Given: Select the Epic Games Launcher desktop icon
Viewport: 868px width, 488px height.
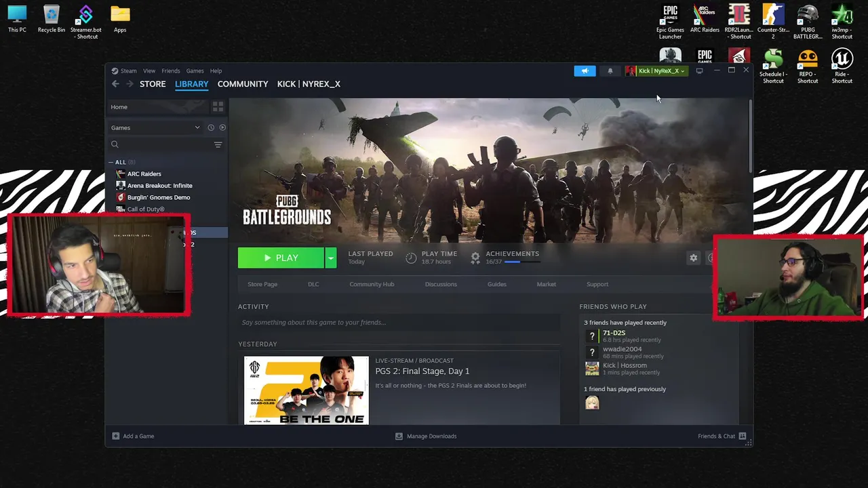Looking at the screenshot, I should 670,22.
